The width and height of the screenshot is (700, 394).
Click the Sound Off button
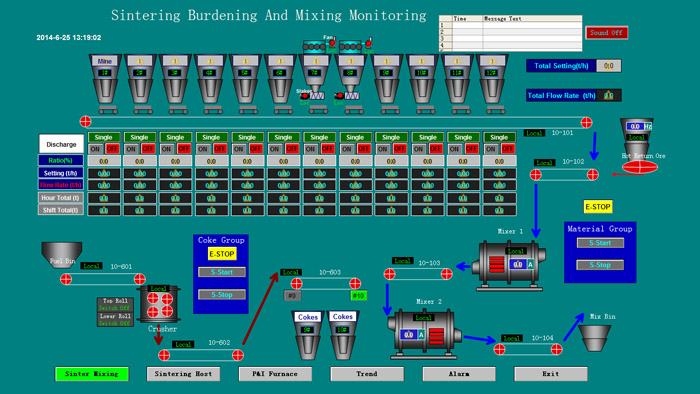(606, 33)
